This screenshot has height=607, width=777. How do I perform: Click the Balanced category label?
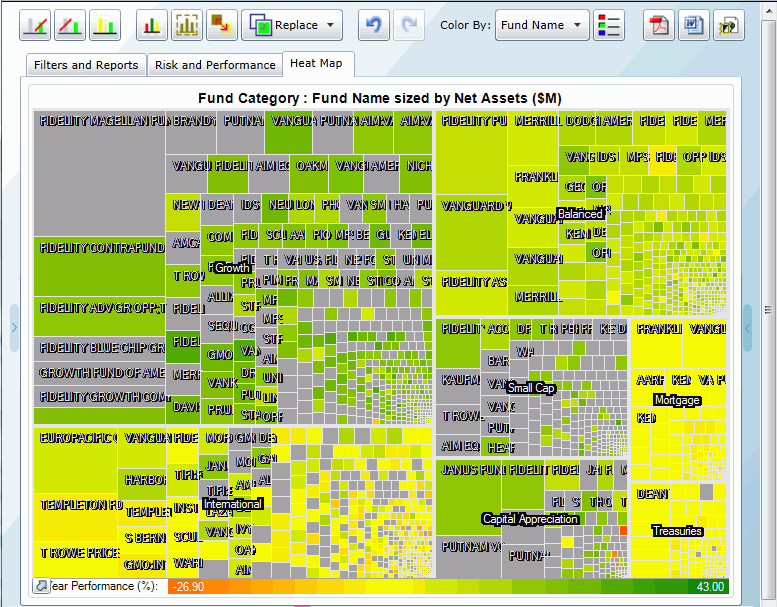(580, 214)
